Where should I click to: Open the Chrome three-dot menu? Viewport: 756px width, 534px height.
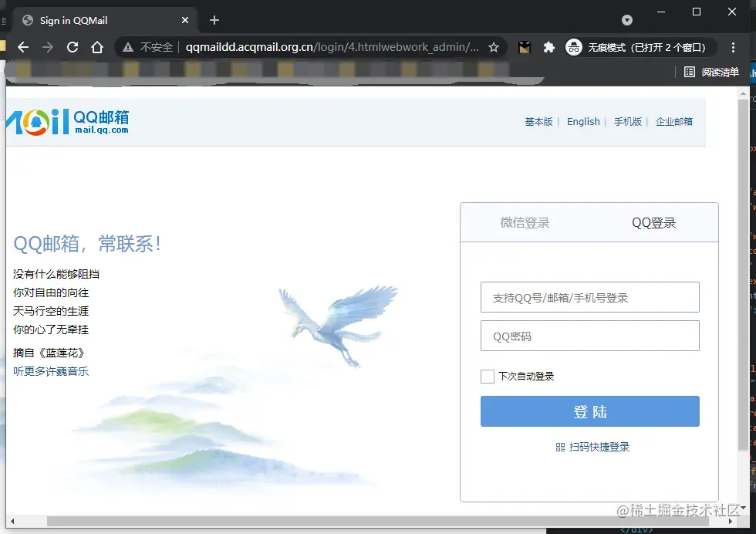click(x=733, y=47)
